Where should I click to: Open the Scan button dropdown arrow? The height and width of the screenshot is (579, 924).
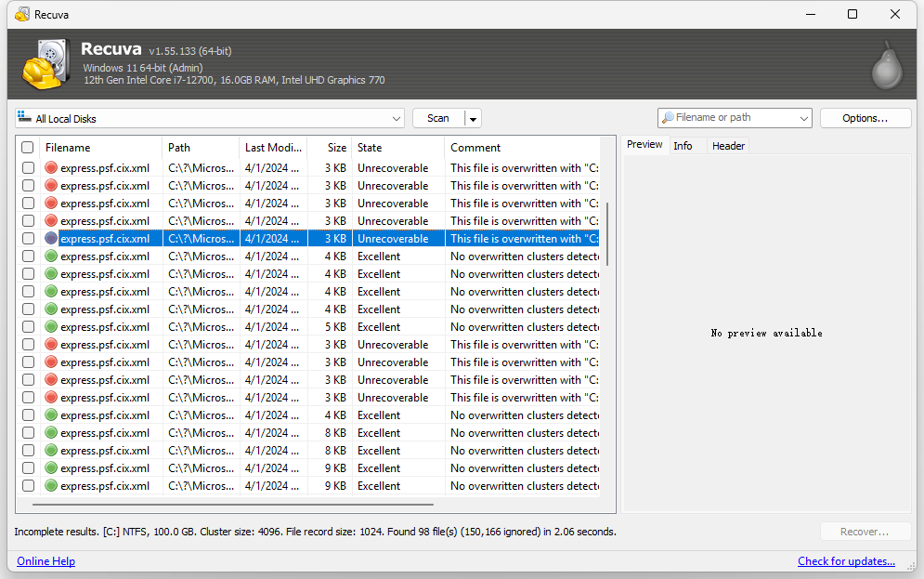coord(473,119)
